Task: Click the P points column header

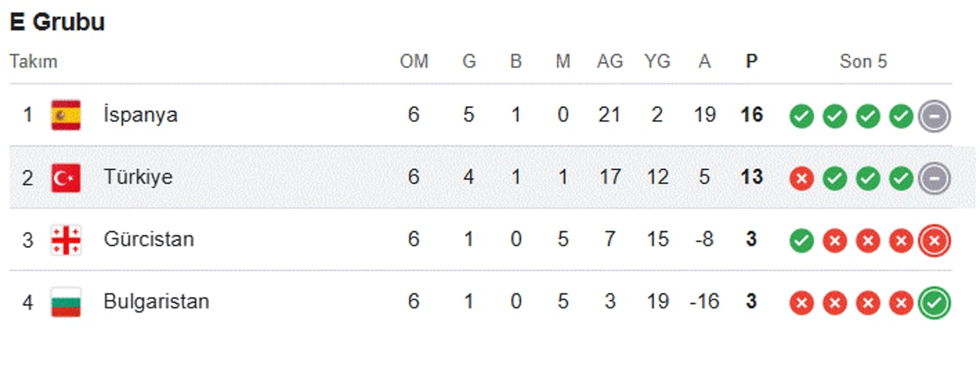Action: (751, 62)
